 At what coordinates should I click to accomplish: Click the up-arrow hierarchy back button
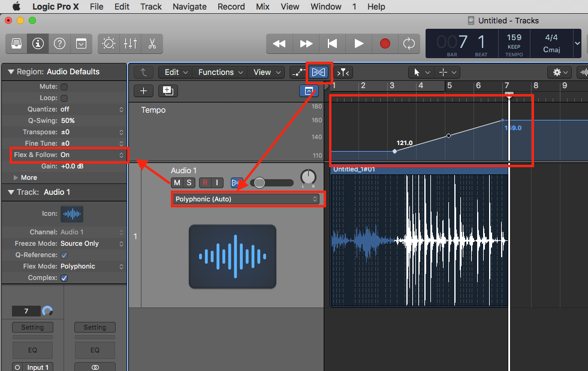pos(144,72)
